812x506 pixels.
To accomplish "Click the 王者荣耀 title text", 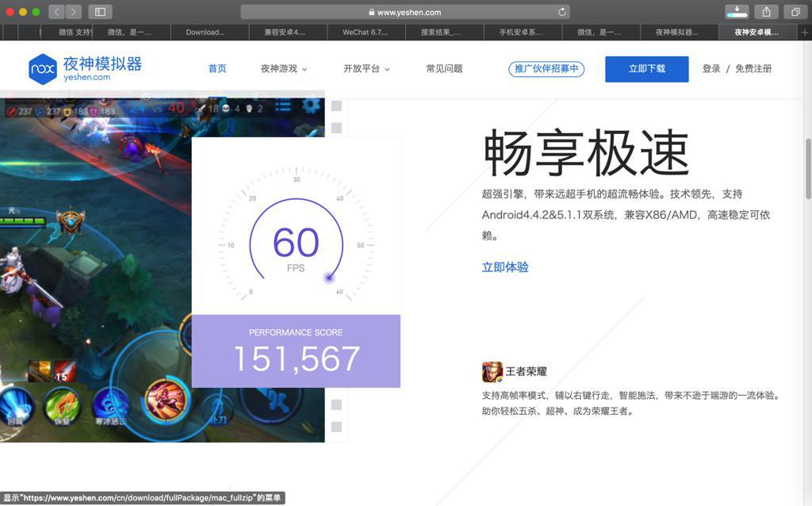I will click(527, 371).
